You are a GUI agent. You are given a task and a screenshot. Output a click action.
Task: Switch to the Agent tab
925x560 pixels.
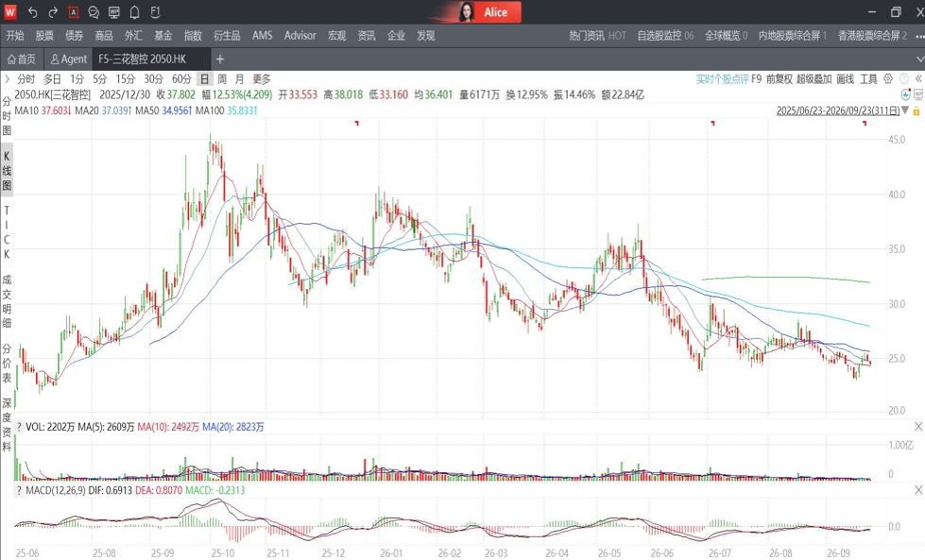pyautogui.click(x=68, y=59)
